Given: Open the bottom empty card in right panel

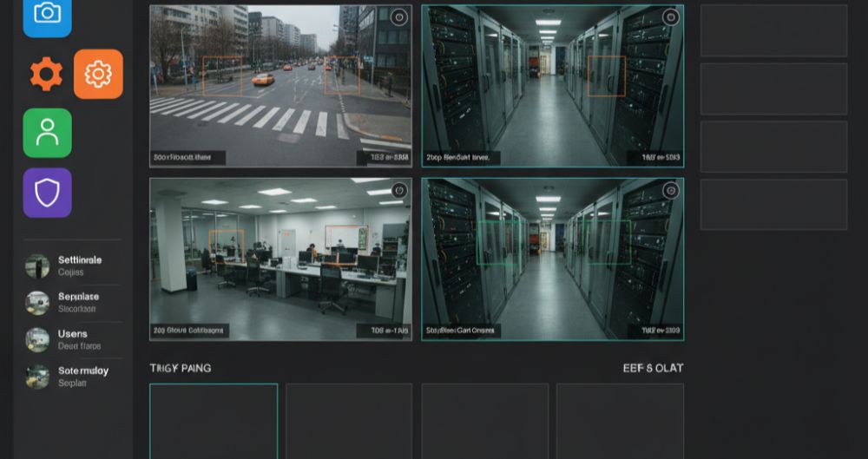Looking at the screenshot, I should 774,204.
